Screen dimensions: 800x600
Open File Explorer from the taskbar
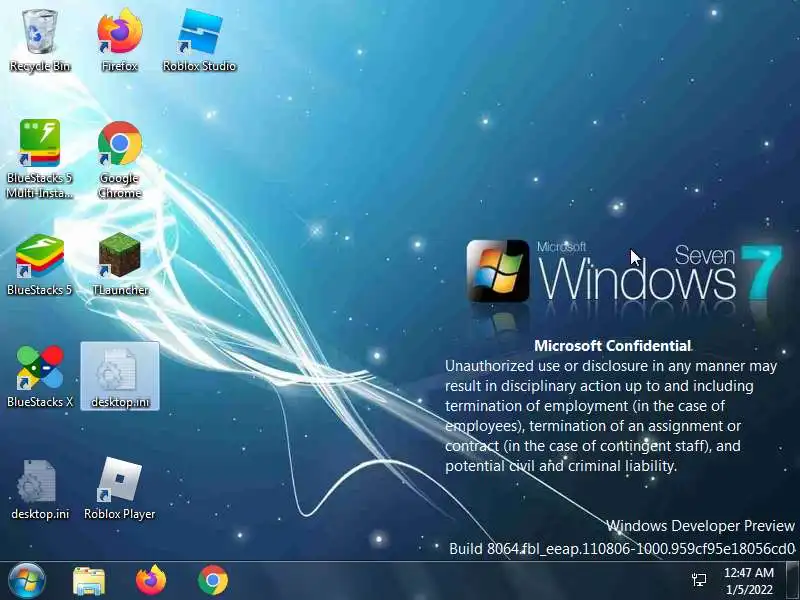pyautogui.click(x=89, y=581)
